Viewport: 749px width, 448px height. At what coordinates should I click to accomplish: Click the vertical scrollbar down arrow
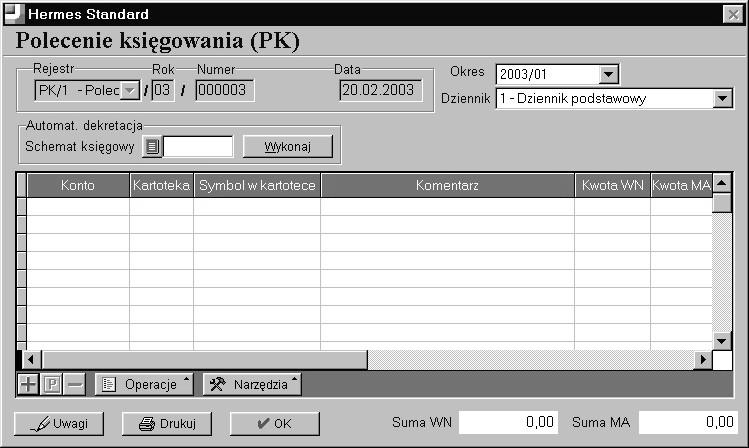coord(722,341)
